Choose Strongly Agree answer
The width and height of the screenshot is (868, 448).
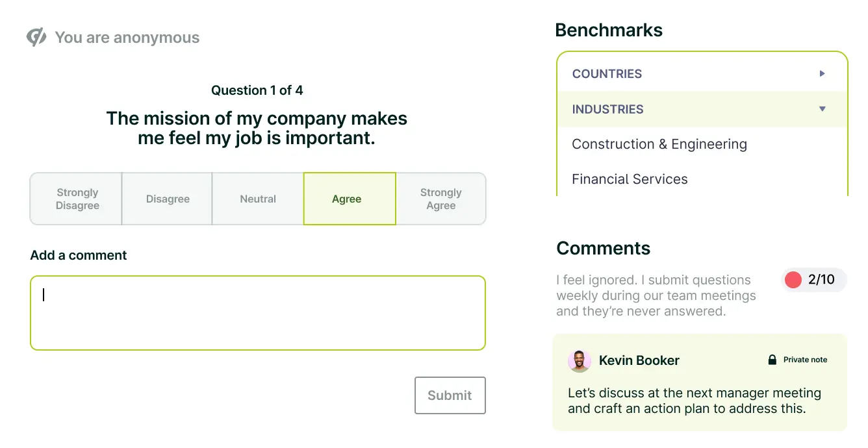pyautogui.click(x=440, y=199)
